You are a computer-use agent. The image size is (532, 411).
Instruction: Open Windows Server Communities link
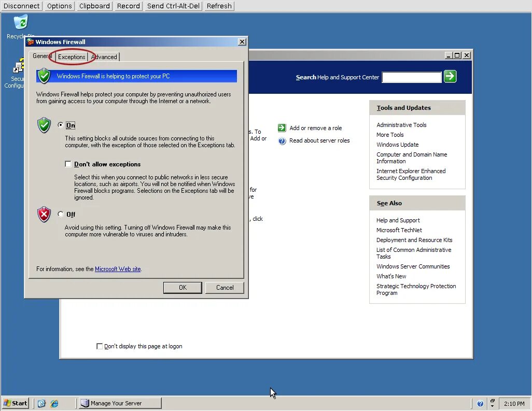click(413, 266)
